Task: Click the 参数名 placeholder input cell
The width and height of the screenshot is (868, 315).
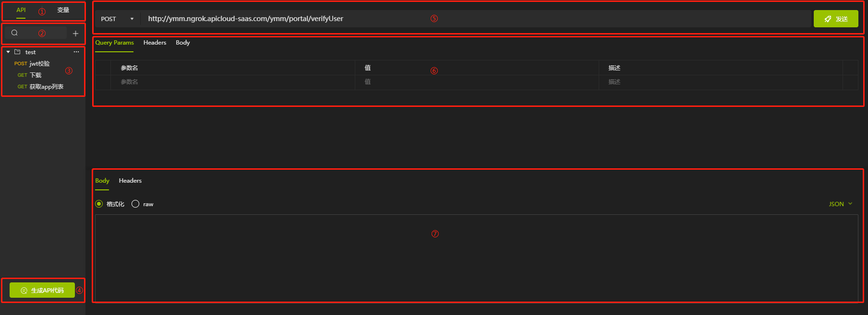Action: (x=233, y=82)
